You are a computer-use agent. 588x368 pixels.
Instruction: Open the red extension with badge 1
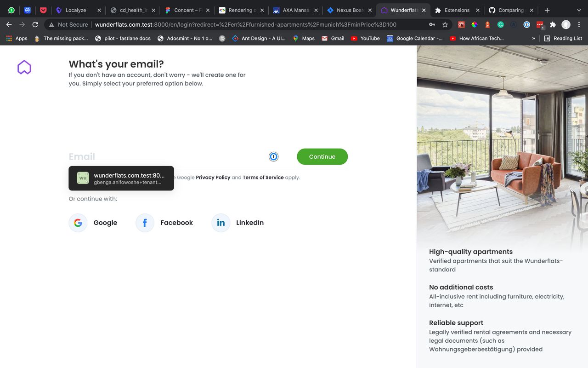[540, 25]
